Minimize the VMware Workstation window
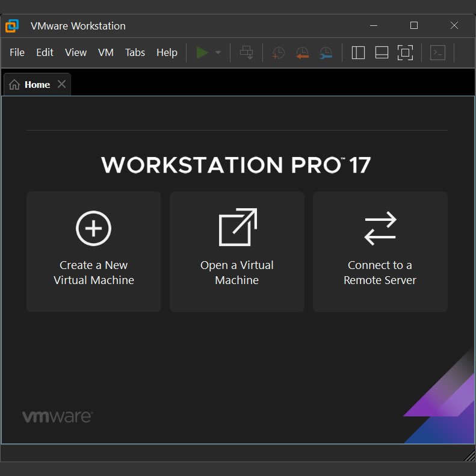The height and width of the screenshot is (476, 476). tap(374, 25)
